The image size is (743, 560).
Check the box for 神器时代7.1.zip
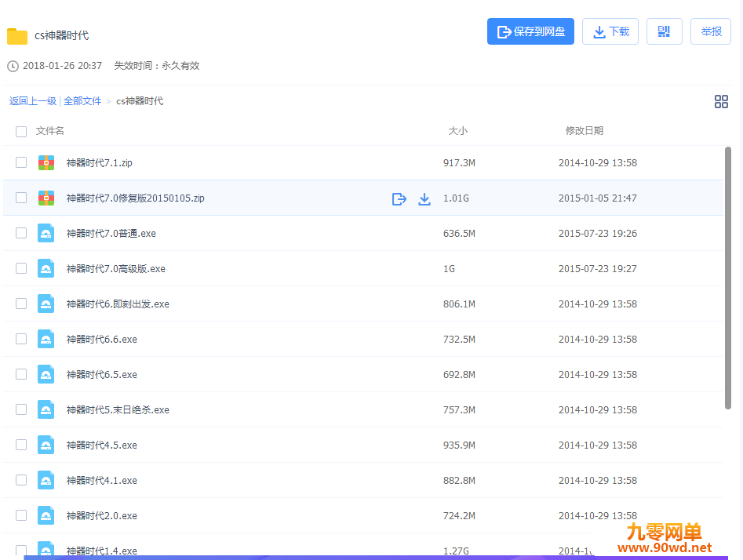pos(21,162)
